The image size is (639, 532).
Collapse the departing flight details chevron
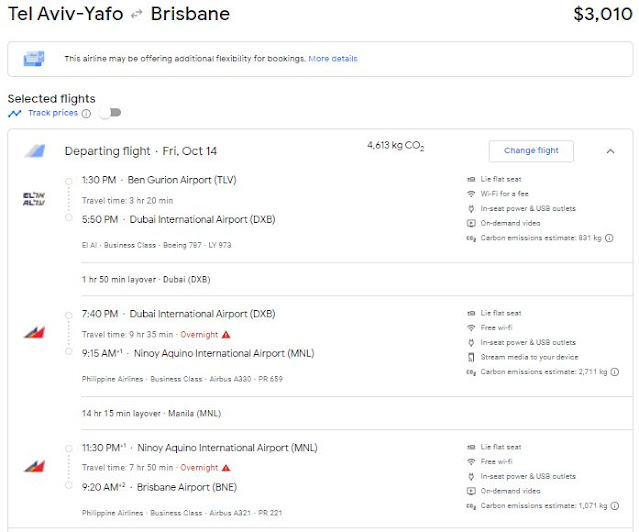click(610, 151)
